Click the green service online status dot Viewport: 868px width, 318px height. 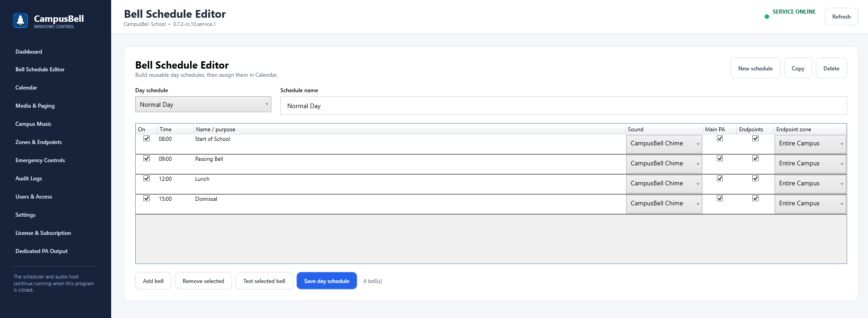[767, 17]
